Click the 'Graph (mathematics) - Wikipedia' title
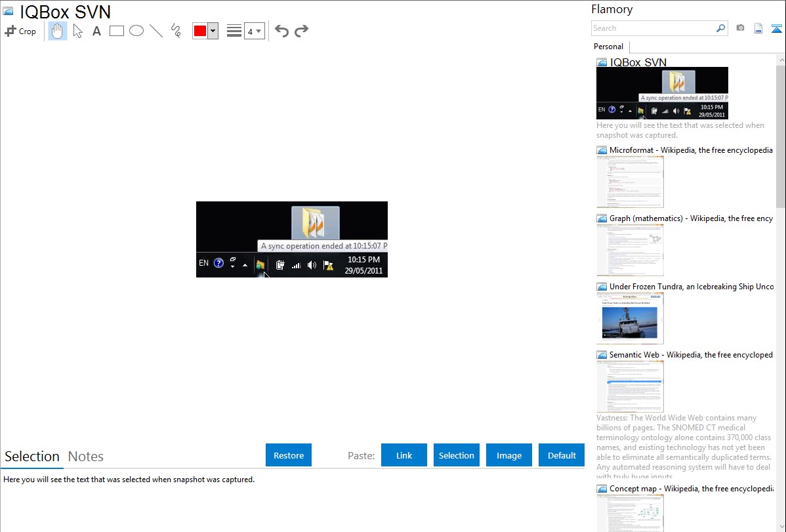 [x=691, y=218]
